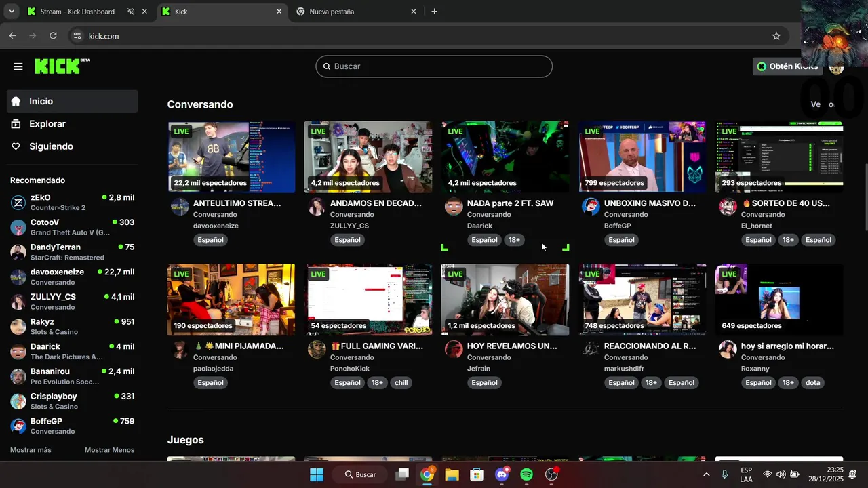
Task: Click Daarick avatar beside NADA parte 2
Action: click(x=454, y=207)
